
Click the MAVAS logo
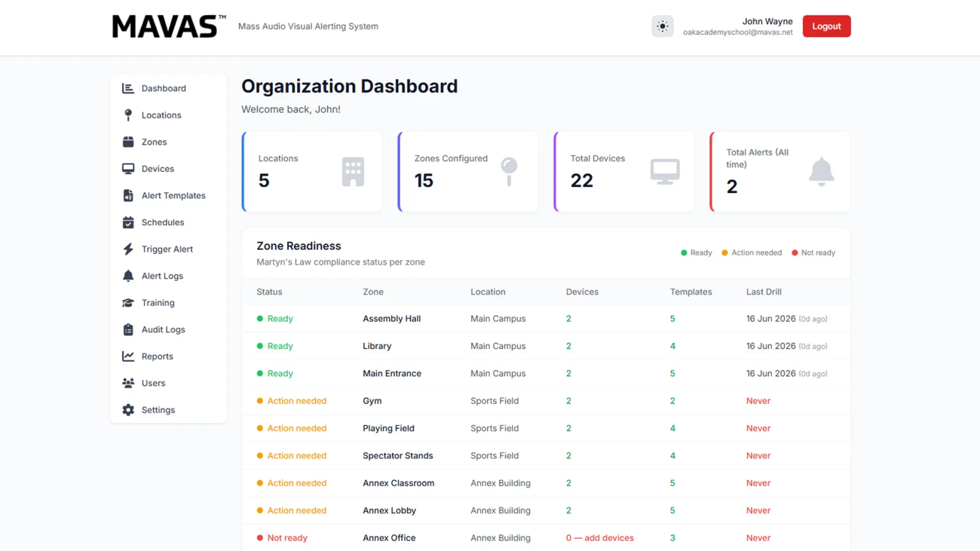tap(168, 26)
